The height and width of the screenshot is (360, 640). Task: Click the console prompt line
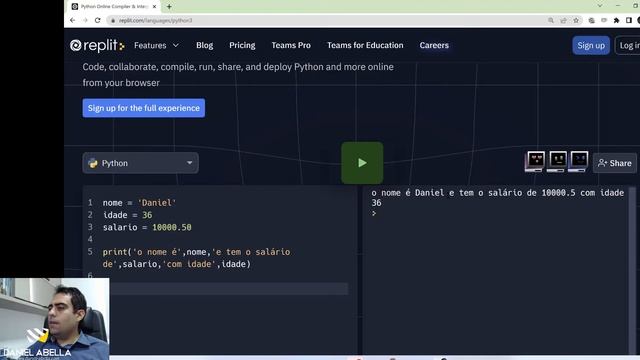click(374, 213)
